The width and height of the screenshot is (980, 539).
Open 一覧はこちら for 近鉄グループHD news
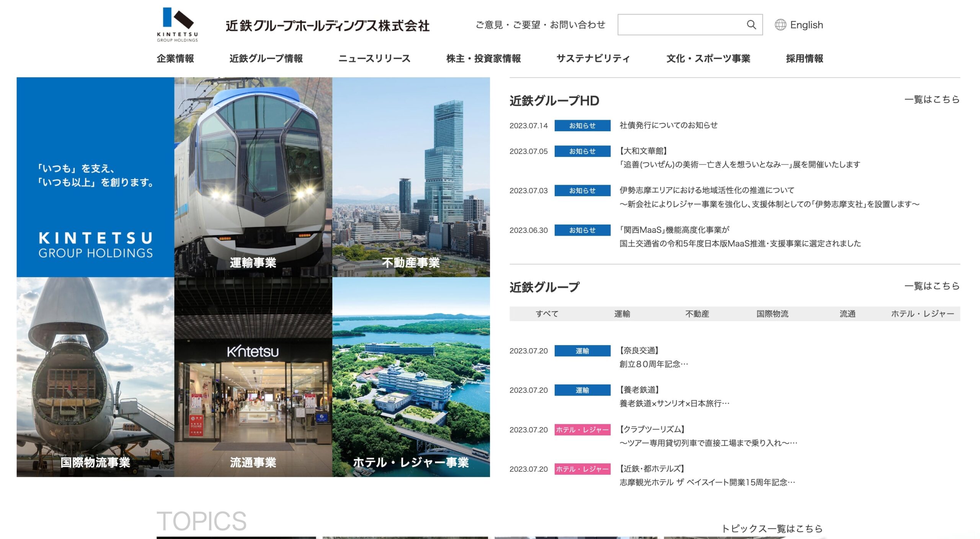tap(932, 99)
